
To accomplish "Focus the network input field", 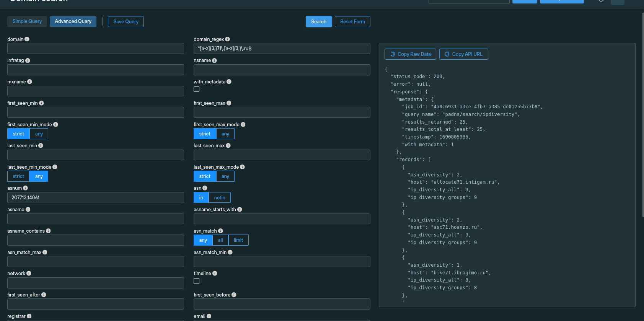I will click(96, 283).
